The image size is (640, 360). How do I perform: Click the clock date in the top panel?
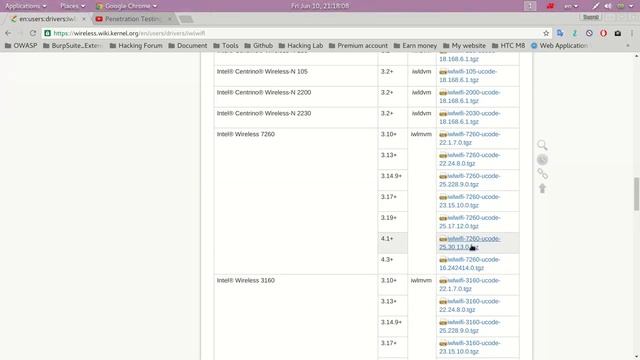tap(320, 6)
